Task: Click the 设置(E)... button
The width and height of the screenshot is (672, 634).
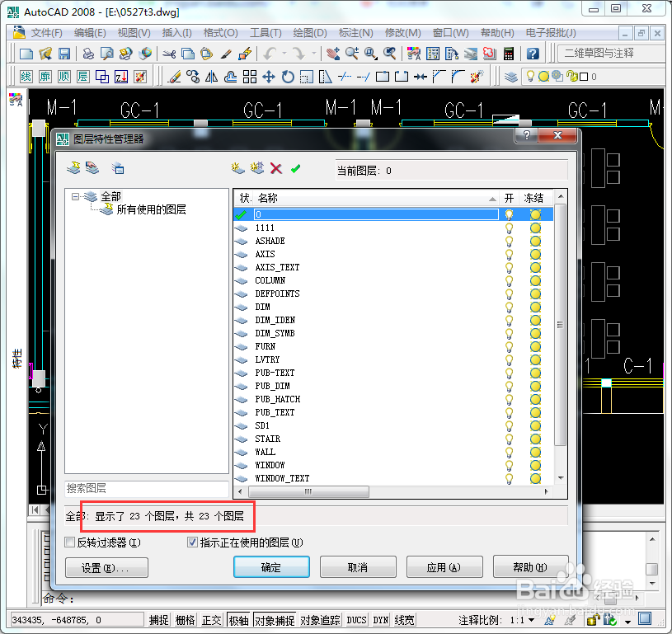Action: [x=106, y=567]
